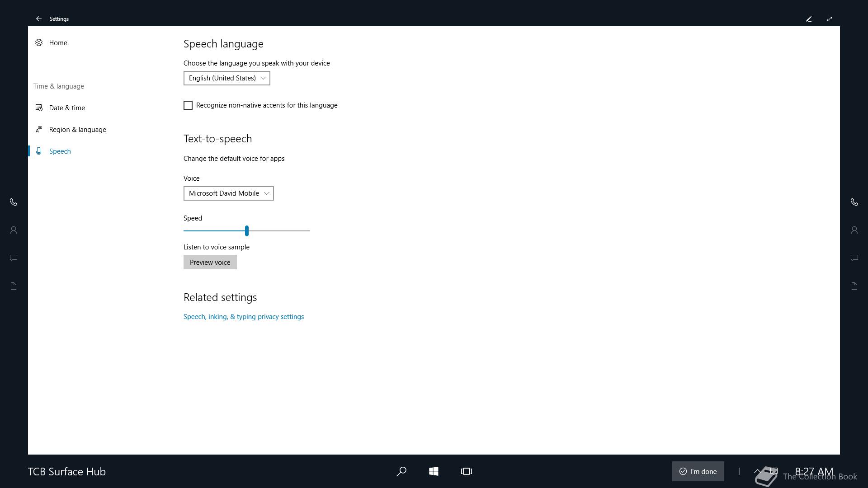Go to Home in Settings sidebar
This screenshot has height=488, width=868.
click(x=58, y=42)
